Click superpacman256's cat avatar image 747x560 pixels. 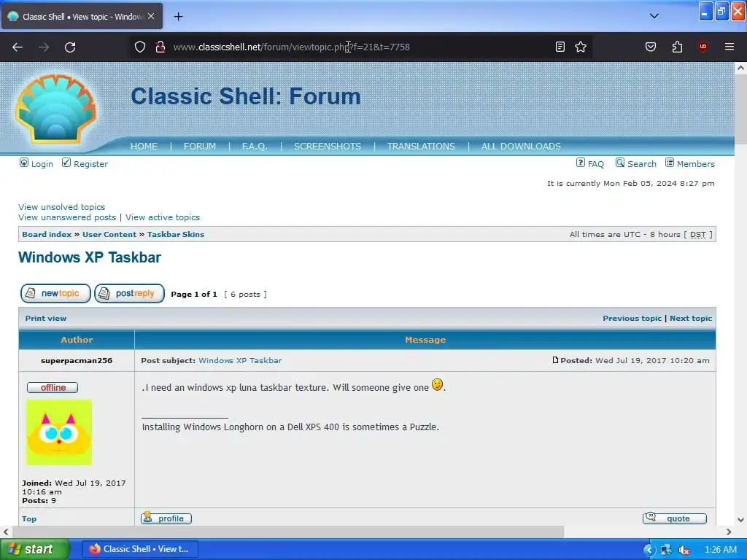(59, 432)
